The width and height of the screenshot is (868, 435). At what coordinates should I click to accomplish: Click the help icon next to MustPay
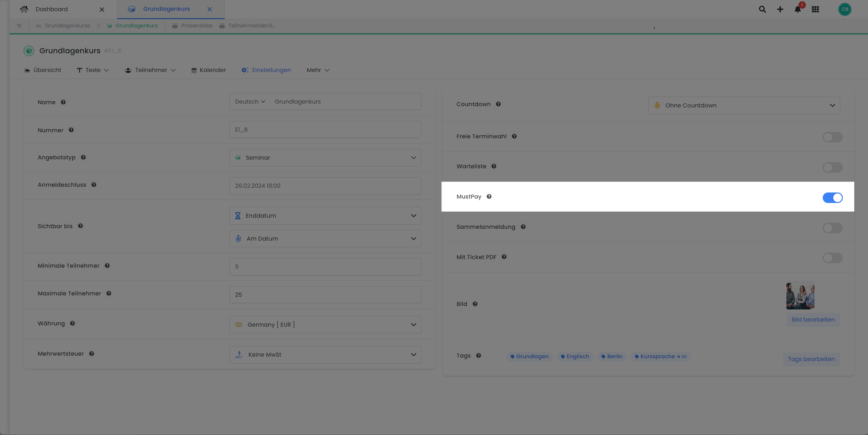pyautogui.click(x=489, y=196)
